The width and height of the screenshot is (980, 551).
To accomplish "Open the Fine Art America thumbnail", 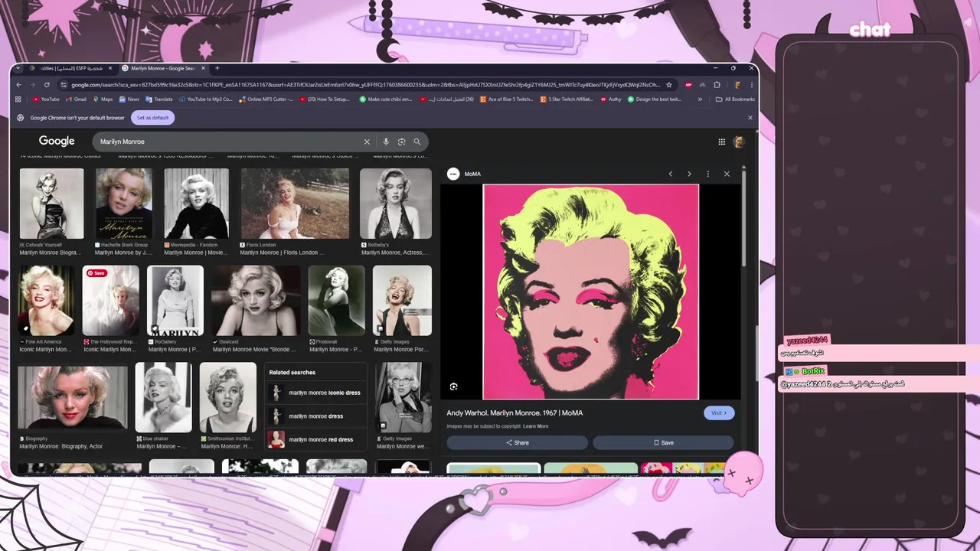I will coord(47,301).
